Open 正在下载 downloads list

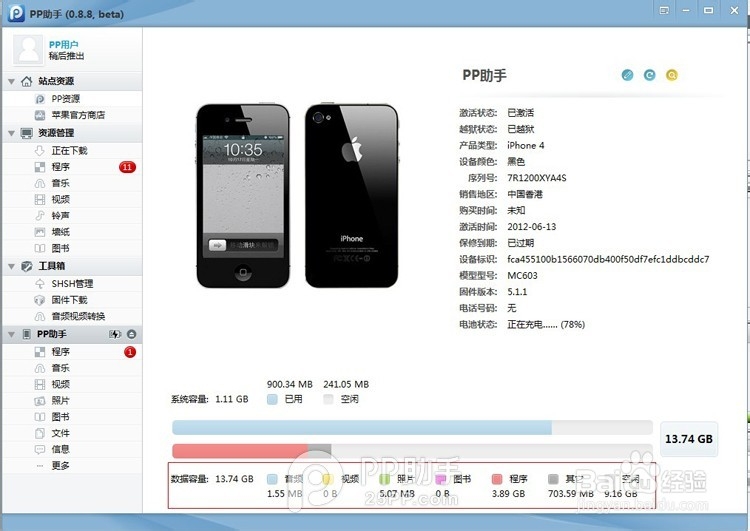point(72,151)
